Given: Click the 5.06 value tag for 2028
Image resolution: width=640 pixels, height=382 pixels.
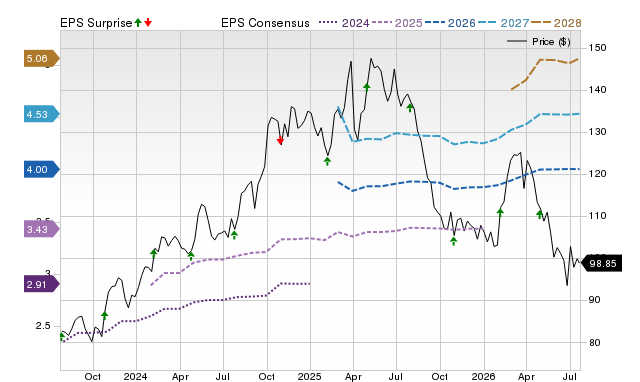Looking at the screenshot, I should [42, 59].
